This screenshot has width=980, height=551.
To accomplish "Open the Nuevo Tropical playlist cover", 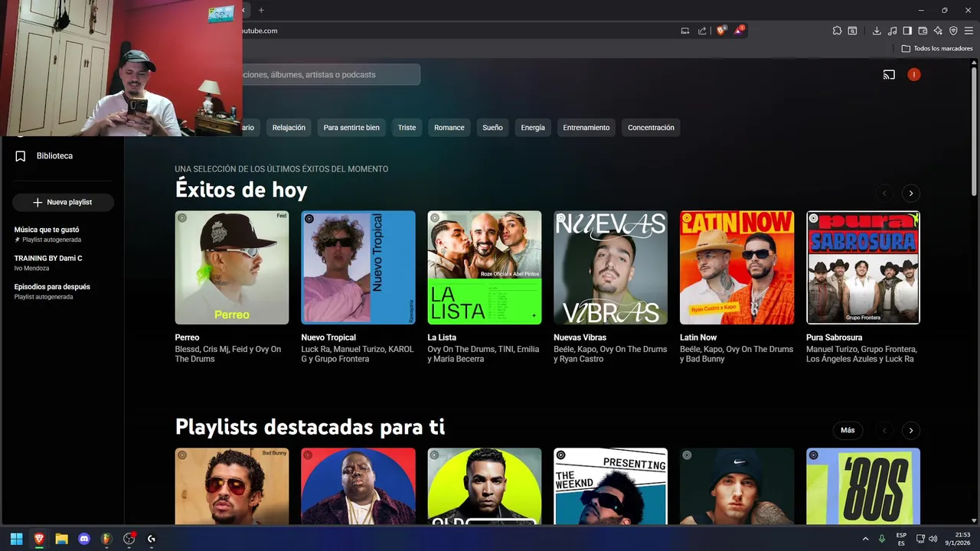I will point(358,268).
